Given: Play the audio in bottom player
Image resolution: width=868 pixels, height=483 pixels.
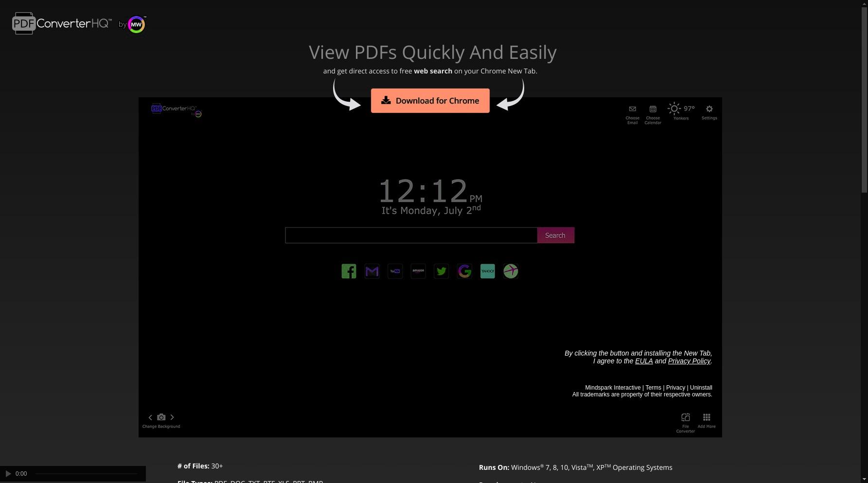Looking at the screenshot, I should [8, 473].
